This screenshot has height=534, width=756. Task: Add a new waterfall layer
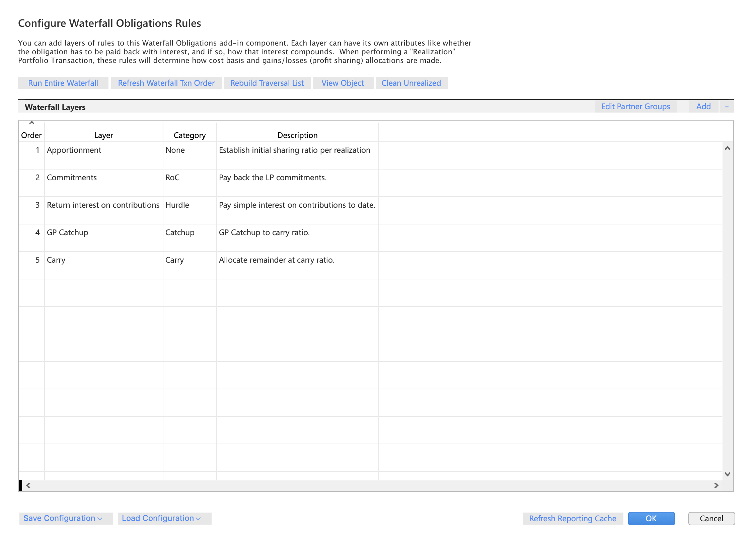click(x=703, y=107)
